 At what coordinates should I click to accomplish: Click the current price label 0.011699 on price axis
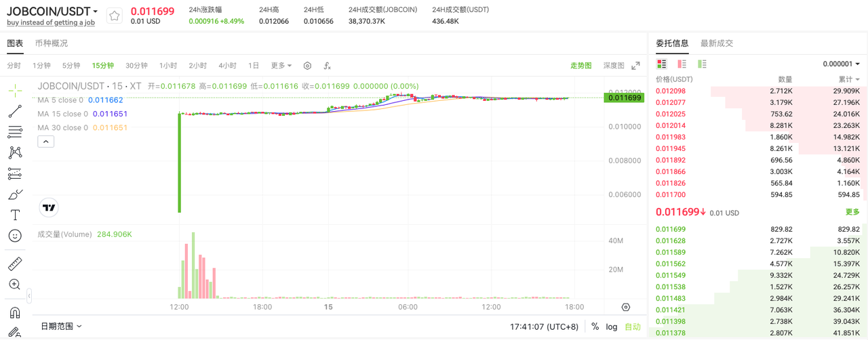624,98
